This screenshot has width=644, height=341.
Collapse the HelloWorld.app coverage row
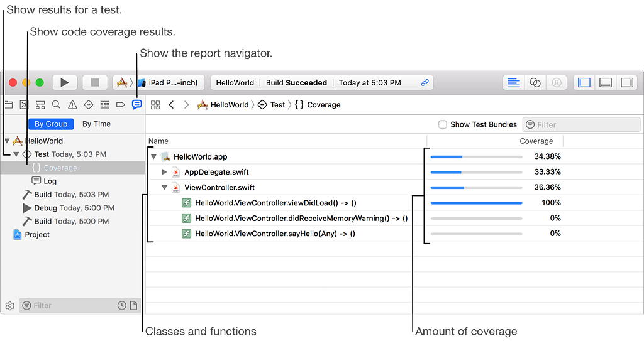coord(153,156)
